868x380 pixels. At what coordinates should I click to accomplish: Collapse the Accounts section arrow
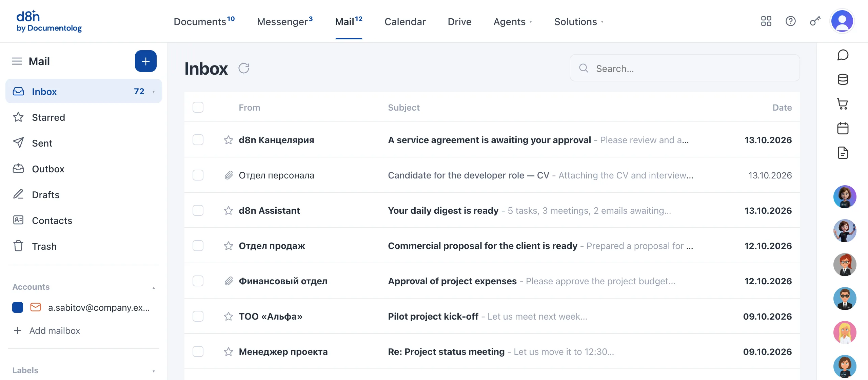154,287
